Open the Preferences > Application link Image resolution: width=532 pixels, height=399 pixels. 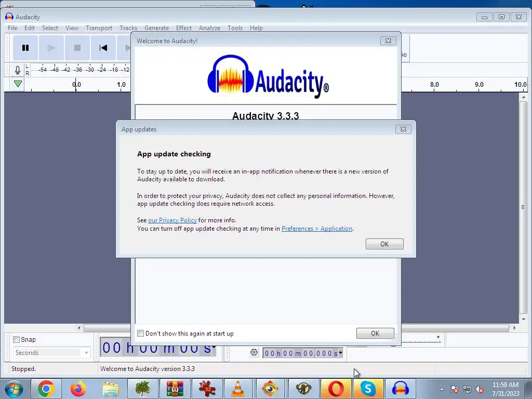click(x=317, y=229)
